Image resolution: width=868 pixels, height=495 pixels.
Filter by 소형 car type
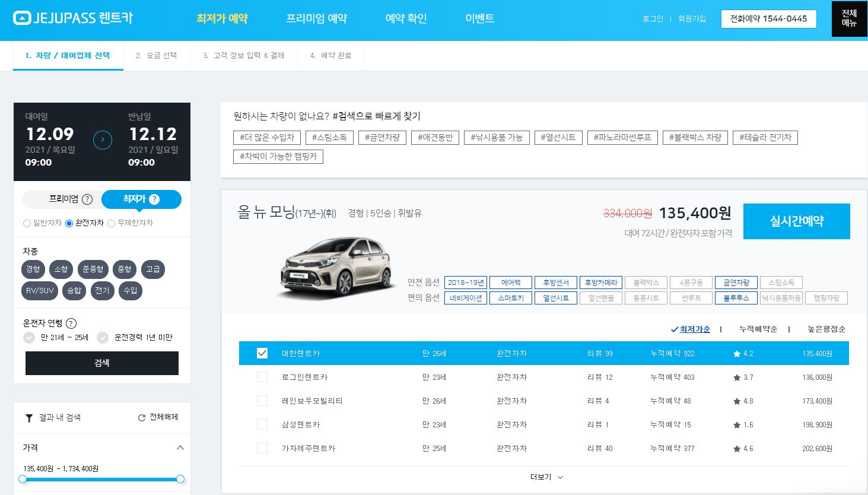[x=61, y=269]
